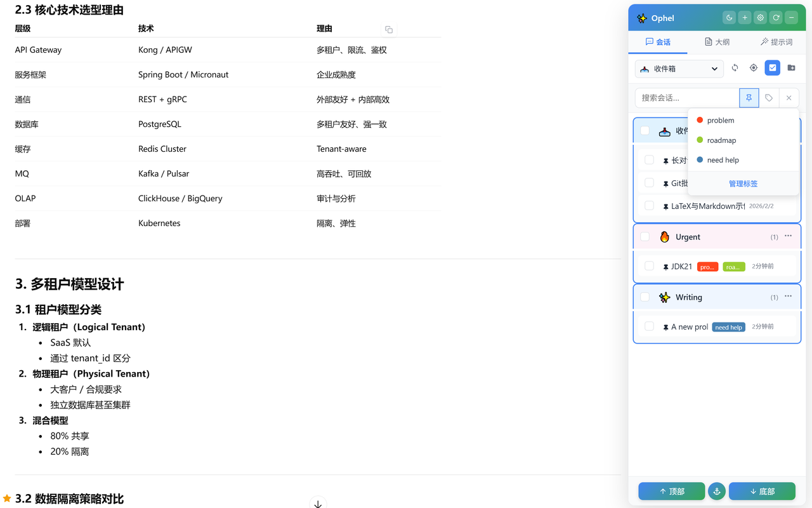Open the Urgent folder's three-dot menu
Image resolution: width=812 pixels, height=508 pixels.
click(788, 236)
